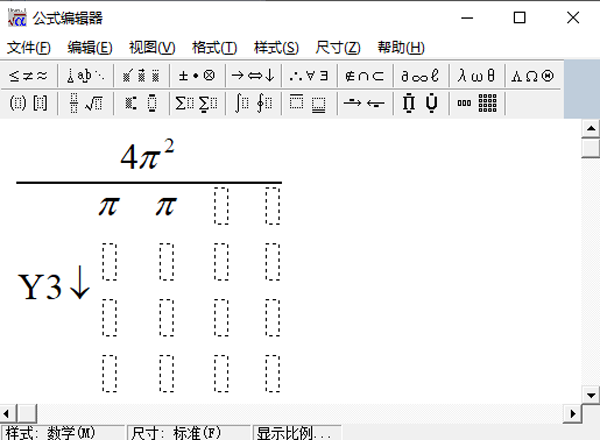
Task: Click the vertical scrollbar down arrow
Action: coord(591,395)
